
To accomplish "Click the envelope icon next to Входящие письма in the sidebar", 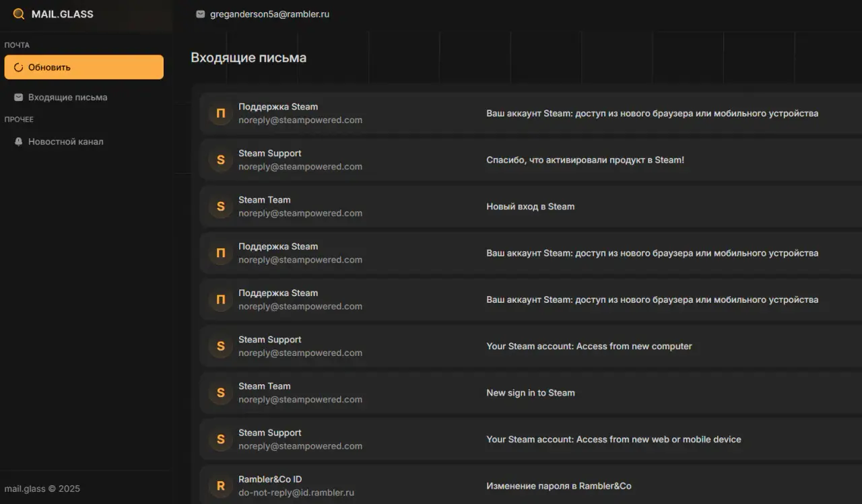I will point(19,98).
